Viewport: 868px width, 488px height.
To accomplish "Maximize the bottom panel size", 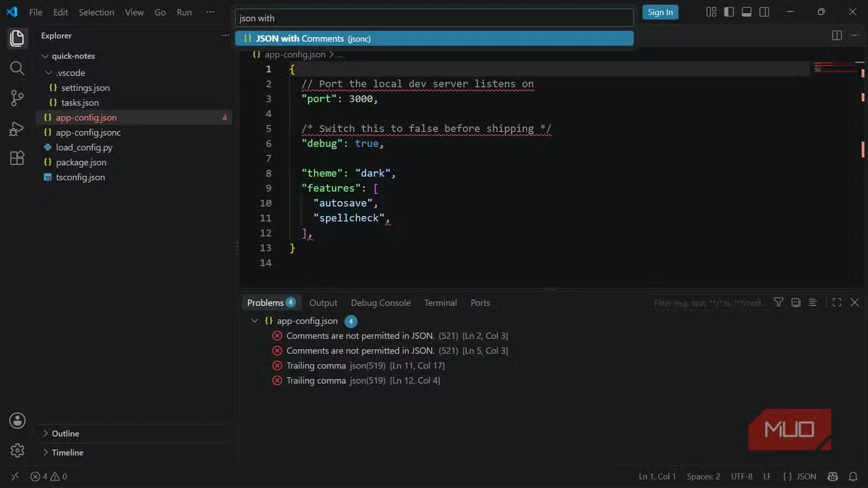I will pyautogui.click(x=837, y=302).
